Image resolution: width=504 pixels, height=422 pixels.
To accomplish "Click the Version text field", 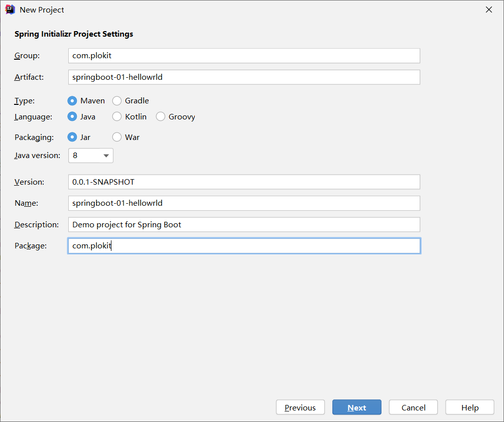I will point(244,182).
